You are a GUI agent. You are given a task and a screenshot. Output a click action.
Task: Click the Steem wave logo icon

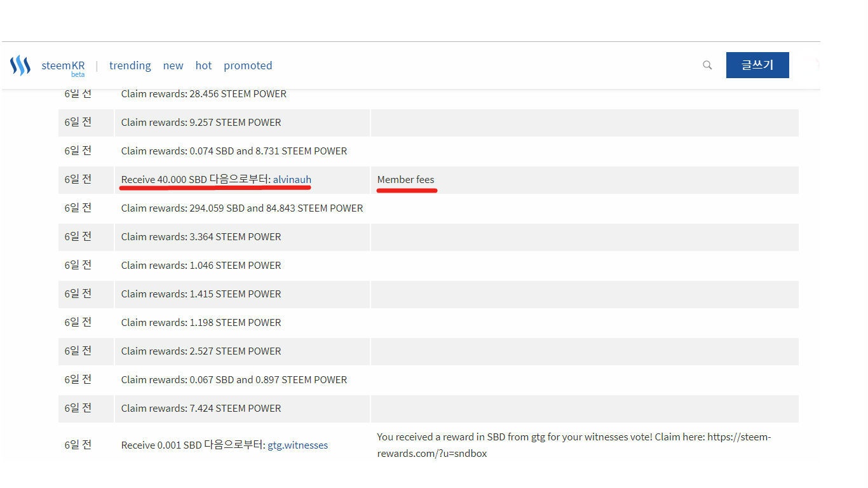[x=20, y=65]
